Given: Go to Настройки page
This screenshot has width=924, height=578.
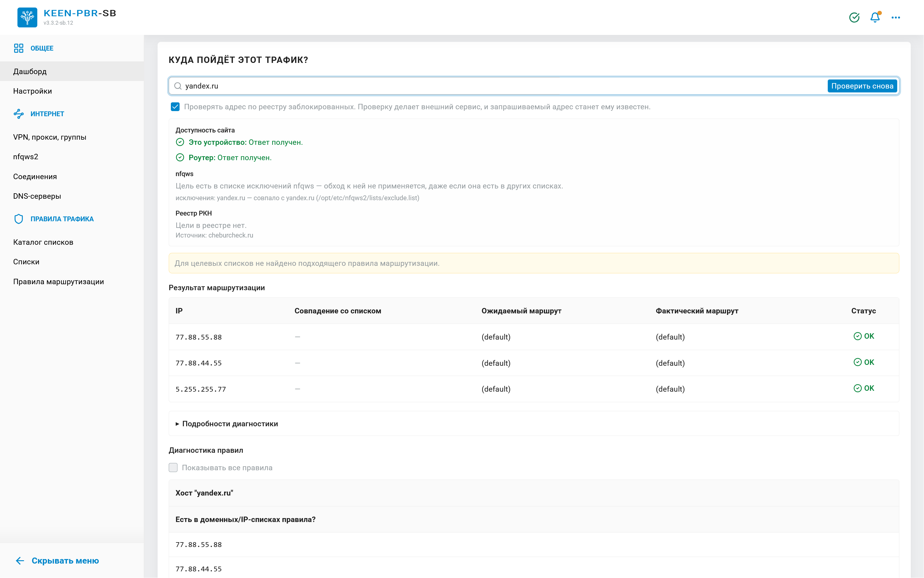Looking at the screenshot, I should point(72,91).
